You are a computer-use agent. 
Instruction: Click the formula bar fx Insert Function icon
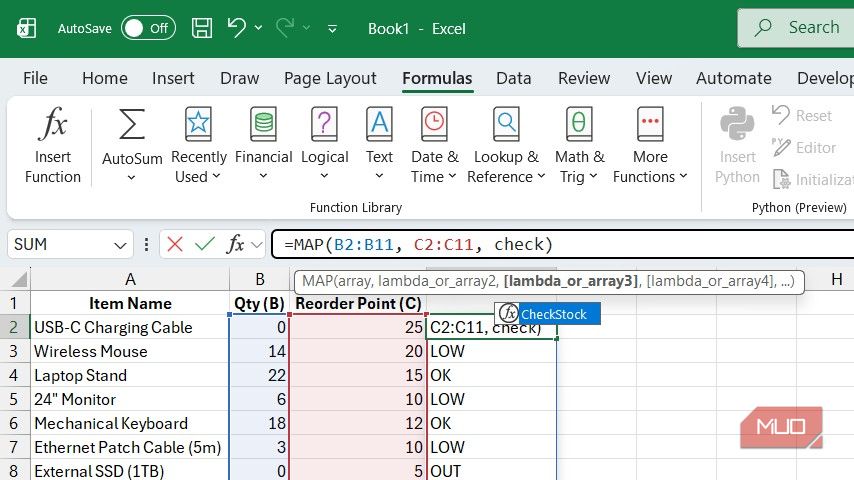[x=236, y=244]
